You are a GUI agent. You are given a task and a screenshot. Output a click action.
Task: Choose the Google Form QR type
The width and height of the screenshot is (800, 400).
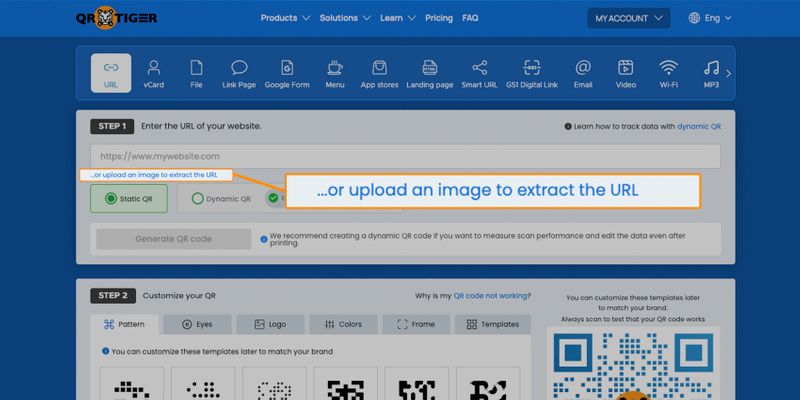click(287, 73)
